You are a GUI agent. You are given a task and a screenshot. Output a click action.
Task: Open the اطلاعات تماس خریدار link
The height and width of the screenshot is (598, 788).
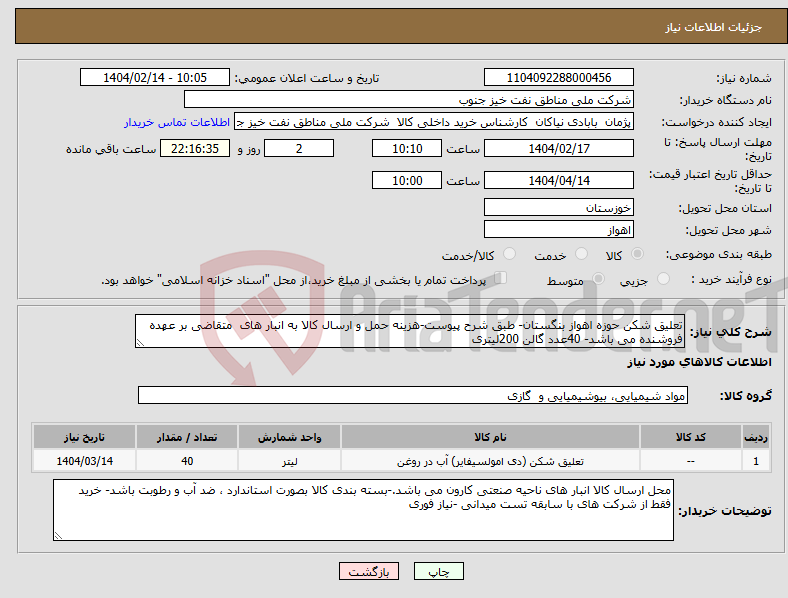pyautogui.click(x=177, y=122)
